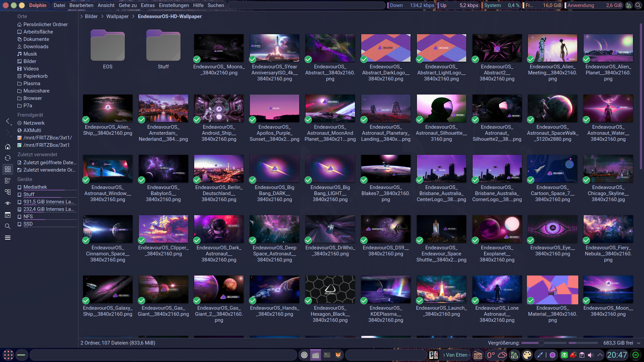Select EndeavourOS_Hexagon_Black thumbnail
Screen dimensions: 644x362
330,289
